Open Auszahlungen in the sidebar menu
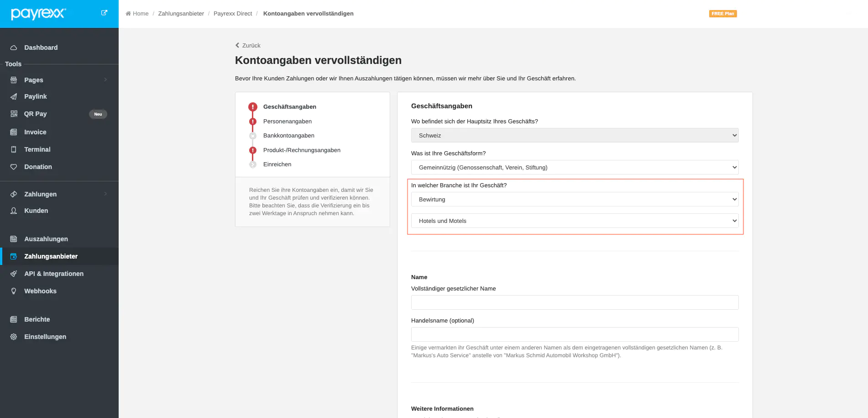Screen dimensions: 868x418 coord(46,239)
